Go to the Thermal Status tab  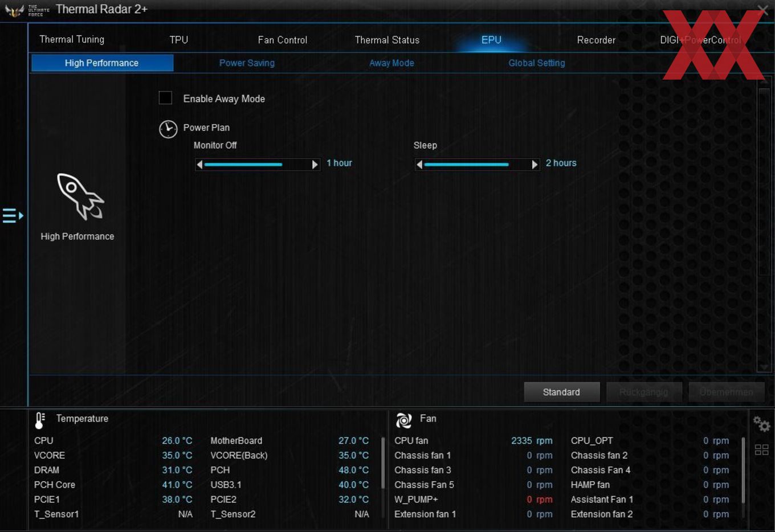pos(387,40)
